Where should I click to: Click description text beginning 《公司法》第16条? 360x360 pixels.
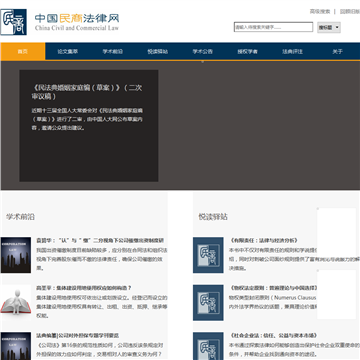100,350
